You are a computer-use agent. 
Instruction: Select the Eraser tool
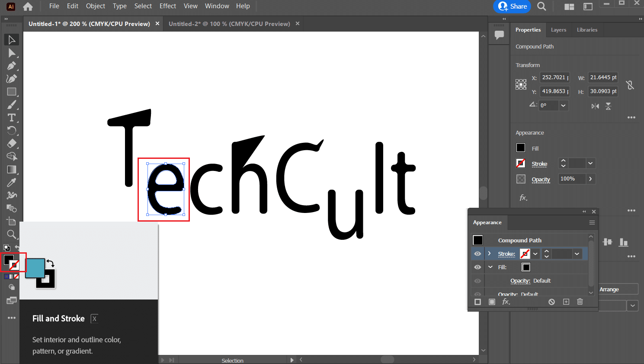12,144
